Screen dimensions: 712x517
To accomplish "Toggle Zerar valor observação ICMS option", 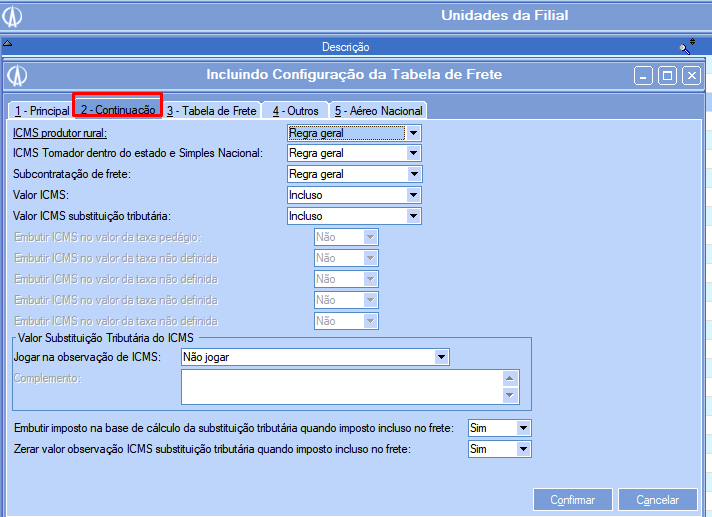I will pos(523,450).
